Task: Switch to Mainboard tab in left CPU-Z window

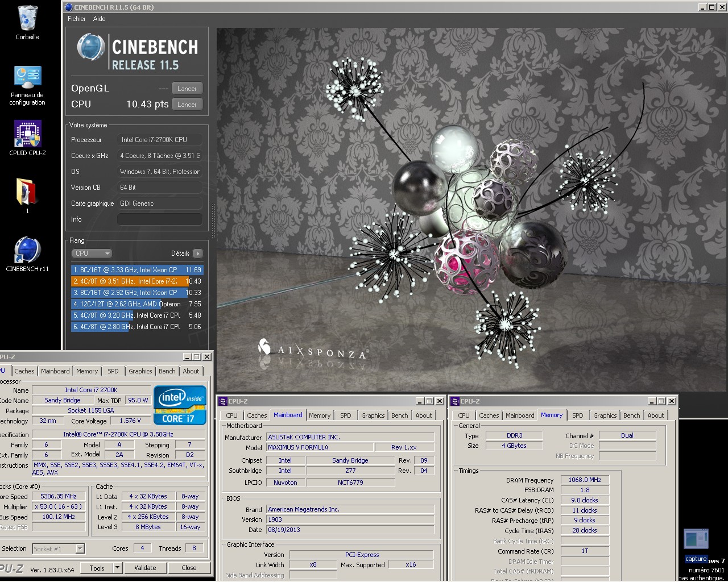Action: (x=55, y=371)
